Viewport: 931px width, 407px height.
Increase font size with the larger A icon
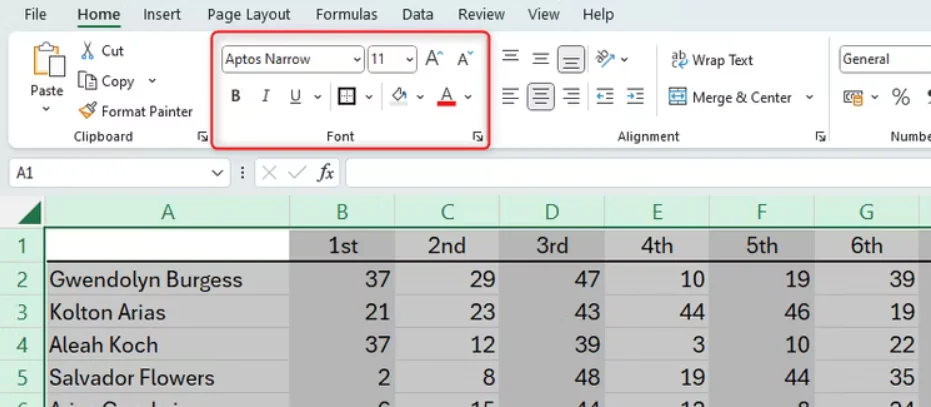click(433, 59)
